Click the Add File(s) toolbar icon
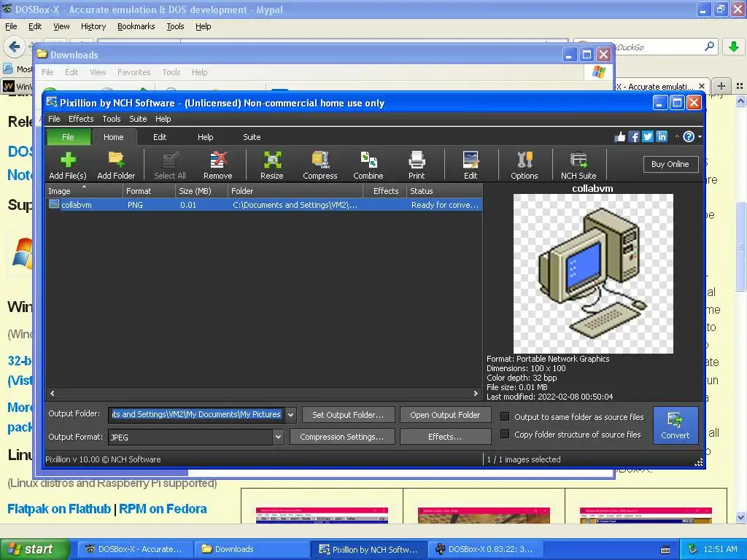 (68, 166)
